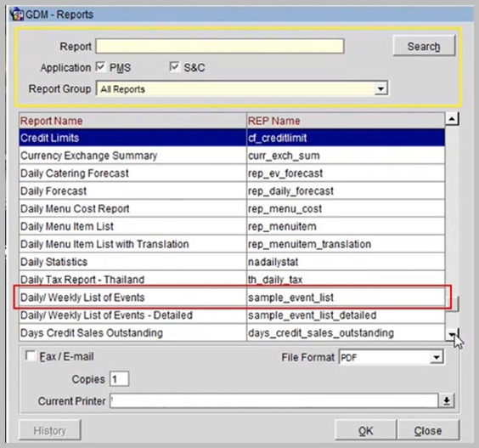Click the scroll down arrow of report list
Image resolution: width=479 pixels, height=448 pixels.
[x=452, y=334]
